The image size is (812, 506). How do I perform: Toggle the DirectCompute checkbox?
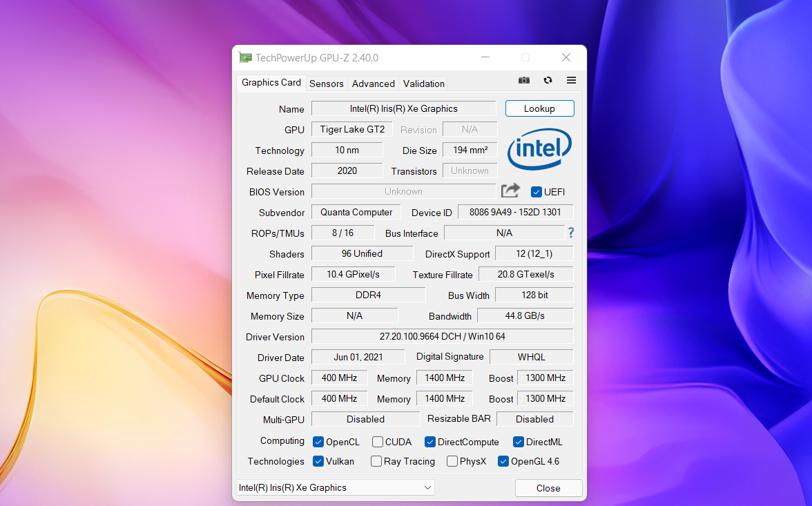[x=429, y=442]
